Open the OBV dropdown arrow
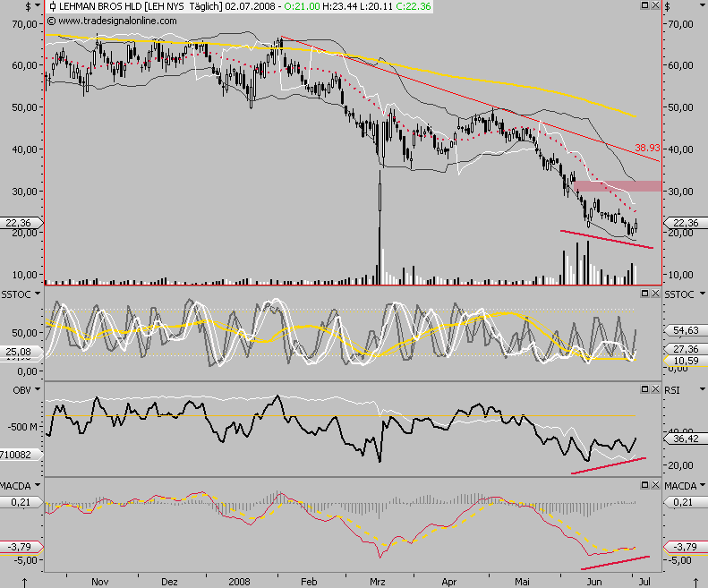Image resolution: width=708 pixels, height=588 pixels. coord(38,389)
